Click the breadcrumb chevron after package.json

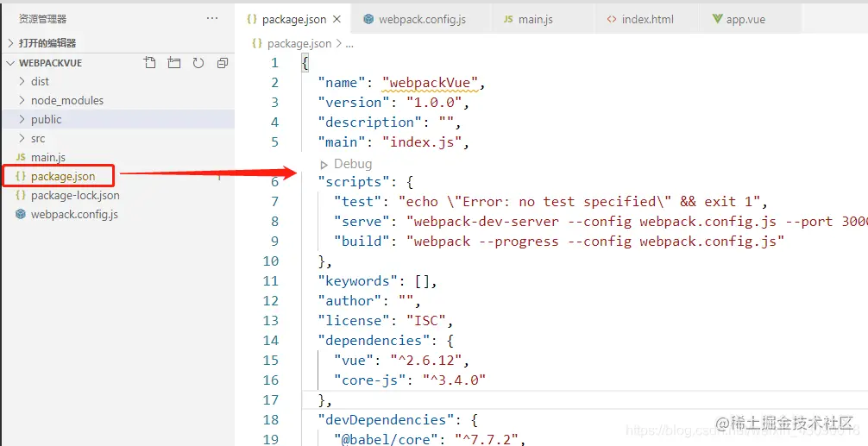(339, 44)
